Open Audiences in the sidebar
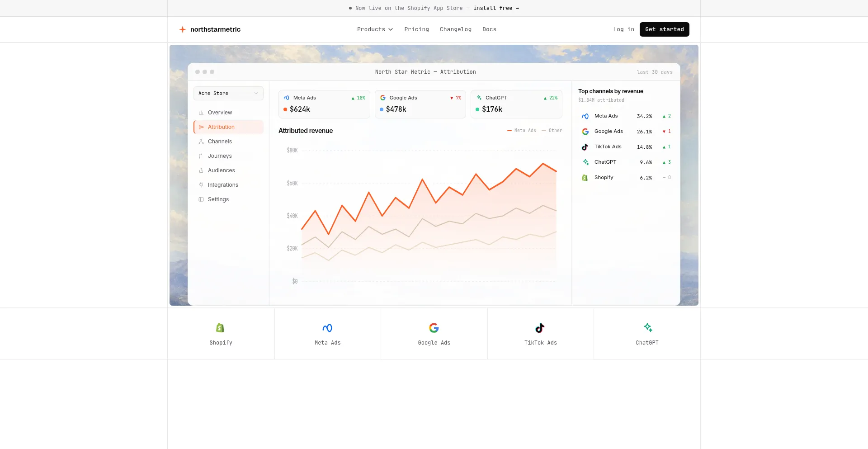 pyautogui.click(x=228, y=170)
